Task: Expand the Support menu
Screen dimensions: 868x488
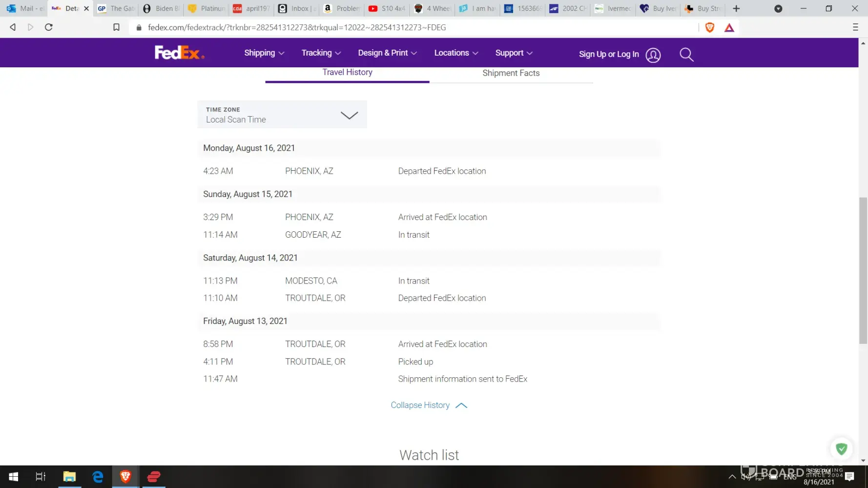Action: click(x=514, y=53)
